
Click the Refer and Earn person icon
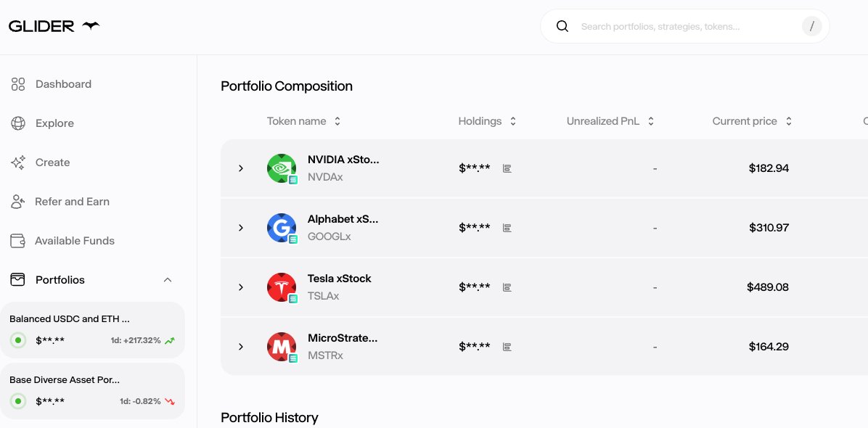pos(18,202)
